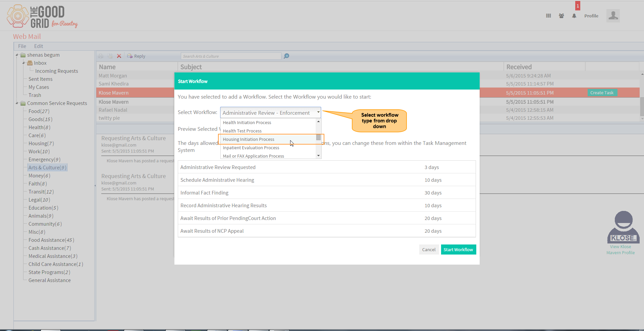
Task: Select the Legal(10) category
Action: click(x=39, y=200)
